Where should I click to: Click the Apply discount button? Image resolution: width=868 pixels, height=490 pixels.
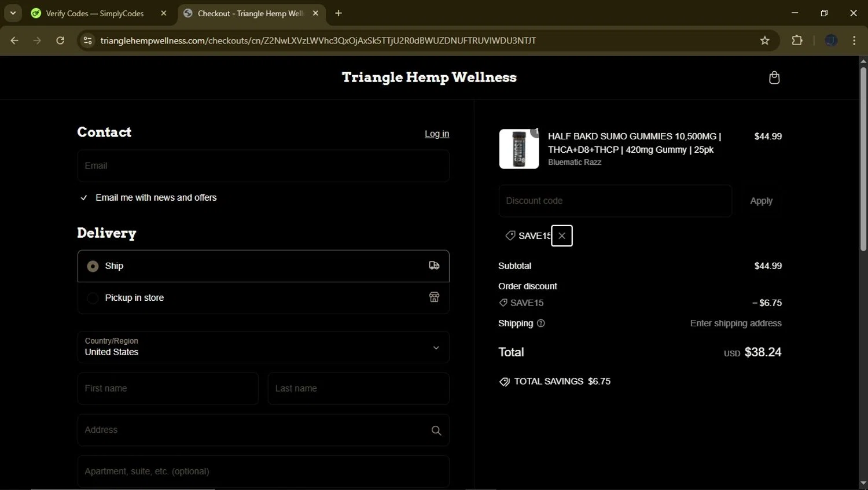tap(762, 201)
